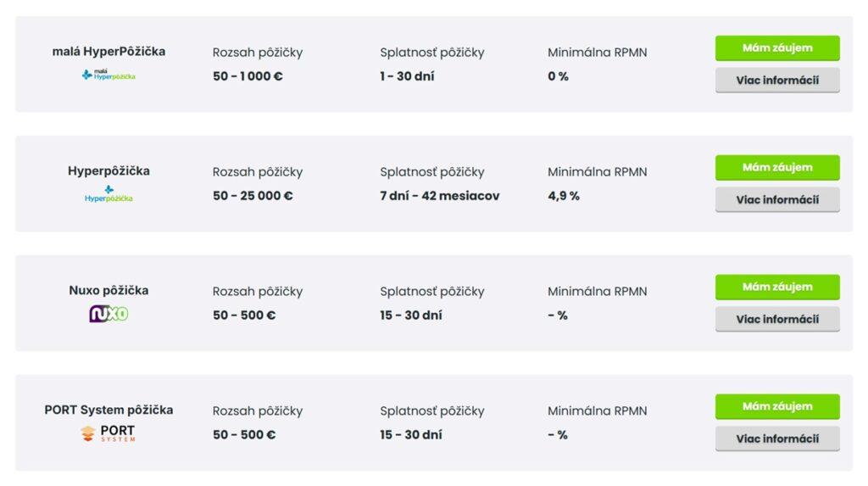Click the 4,9 % minimum RPMN value
The width and height of the screenshot is (868, 486).
pos(564,196)
